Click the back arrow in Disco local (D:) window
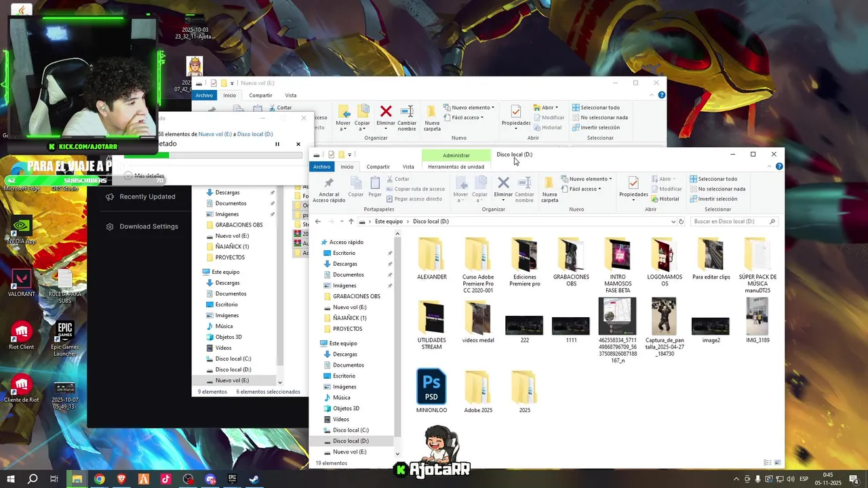 (317, 222)
